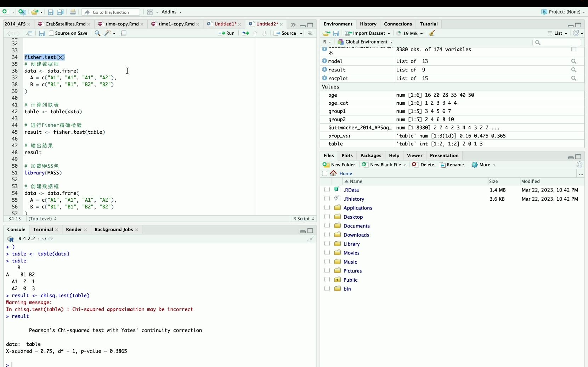Click the Rename button in the Files pane

tap(452, 165)
